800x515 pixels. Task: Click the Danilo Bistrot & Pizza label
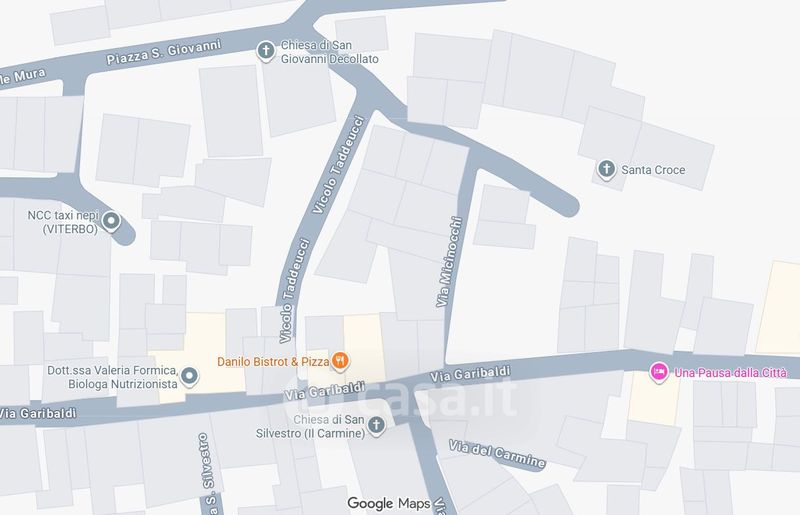273,362
